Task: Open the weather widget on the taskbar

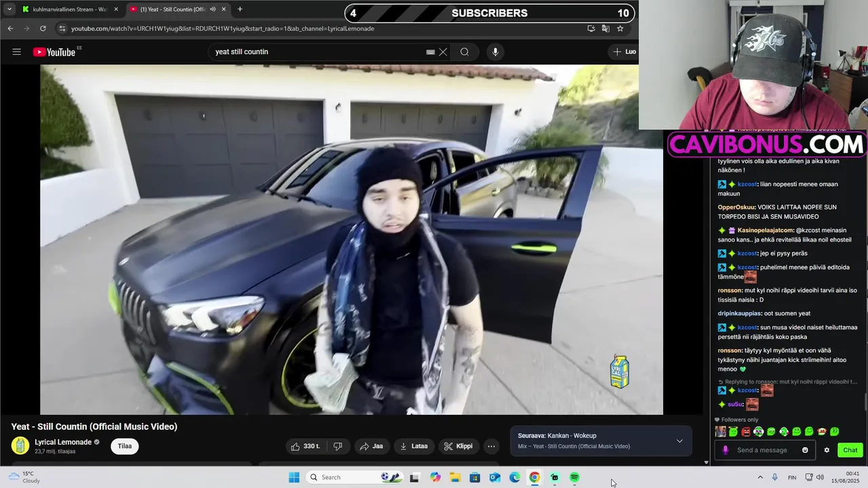Action: coord(24,477)
